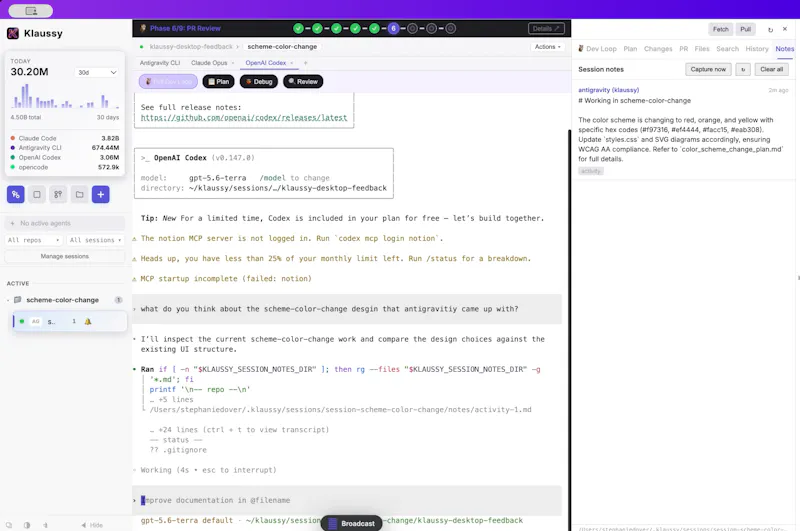The width and height of the screenshot is (800, 531).
Task: Click refresh icon next to Capture now
Action: (x=743, y=69)
